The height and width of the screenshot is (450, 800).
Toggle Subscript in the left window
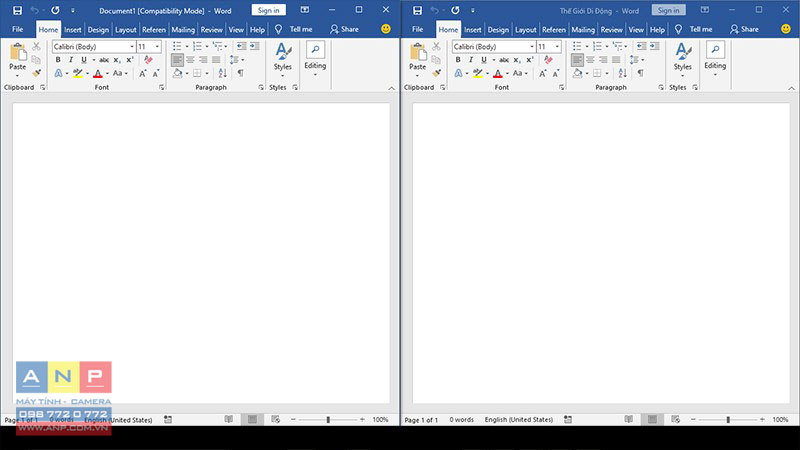[117, 60]
